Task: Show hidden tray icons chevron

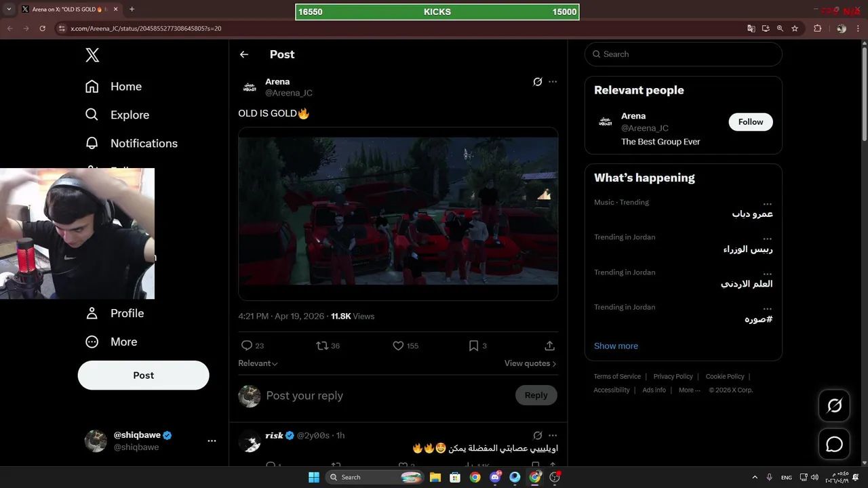Action: [x=755, y=477]
